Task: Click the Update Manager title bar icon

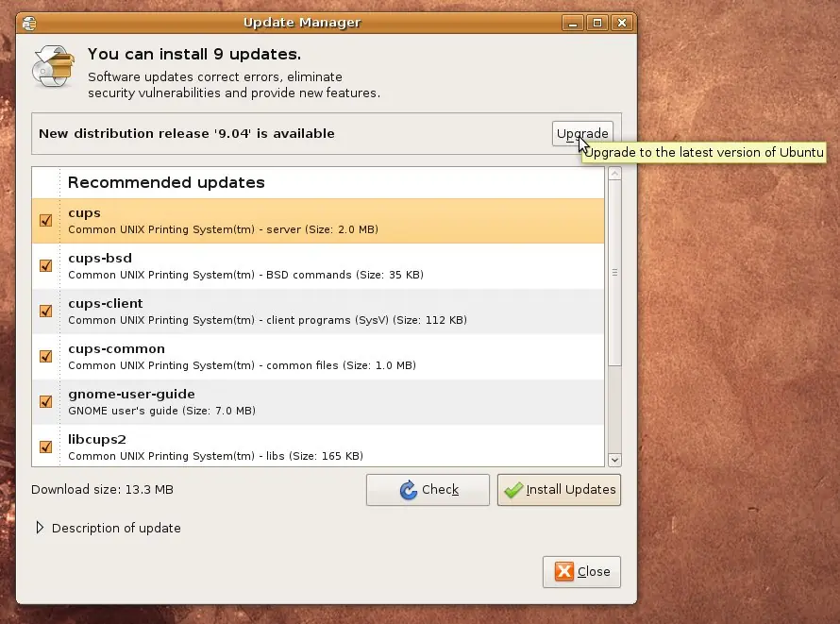Action: pos(29,23)
